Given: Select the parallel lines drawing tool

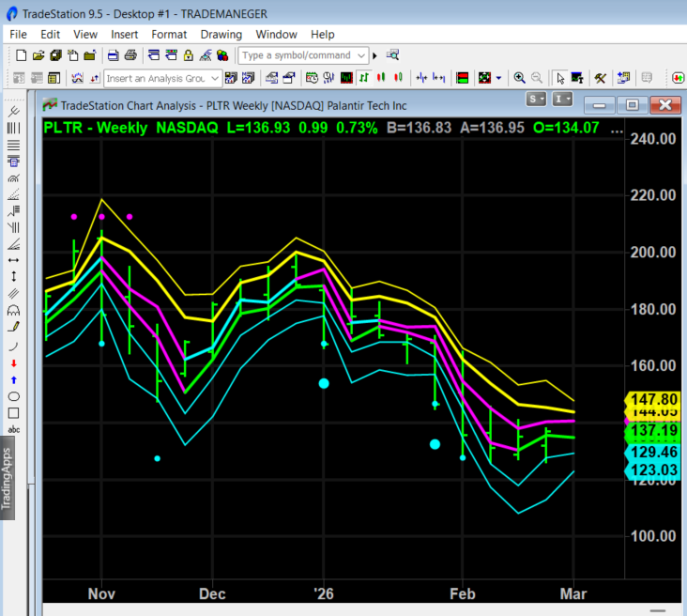Looking at the screenshot, I should (x=13, y=293).
